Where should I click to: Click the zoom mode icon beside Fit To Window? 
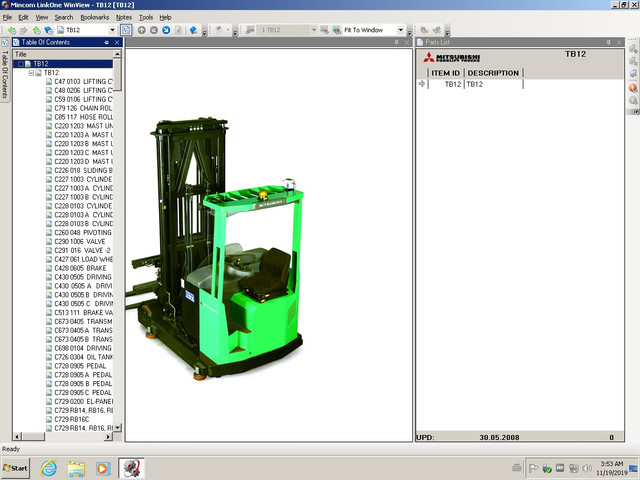[x=337, y=30]
